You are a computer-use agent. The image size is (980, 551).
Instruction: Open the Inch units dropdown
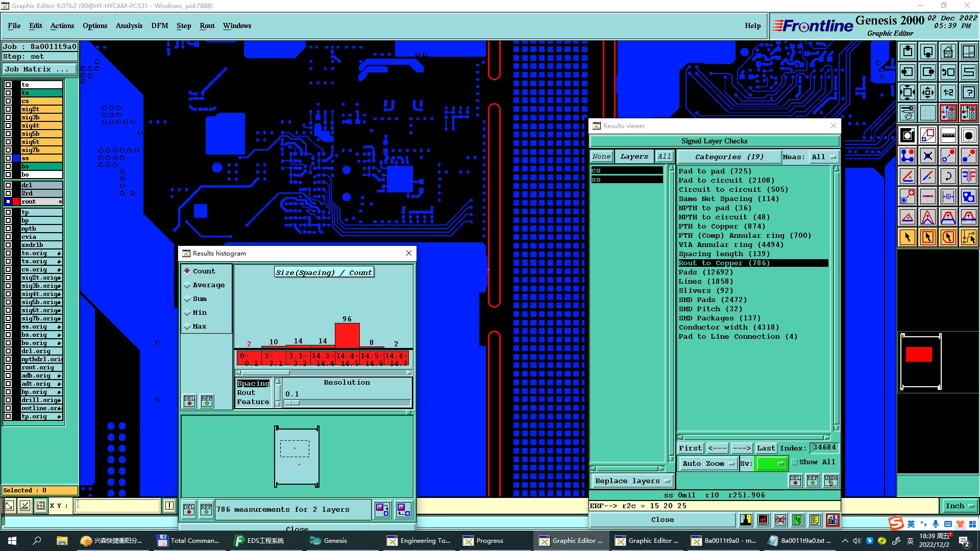[960, 506]
